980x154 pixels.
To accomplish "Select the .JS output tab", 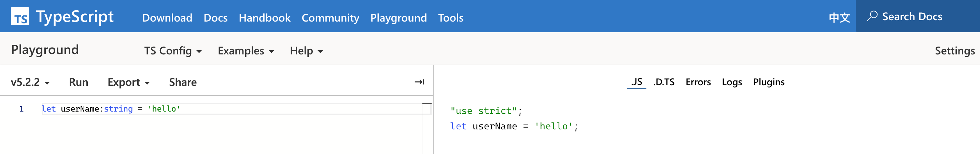I will (x=636, y=82).
